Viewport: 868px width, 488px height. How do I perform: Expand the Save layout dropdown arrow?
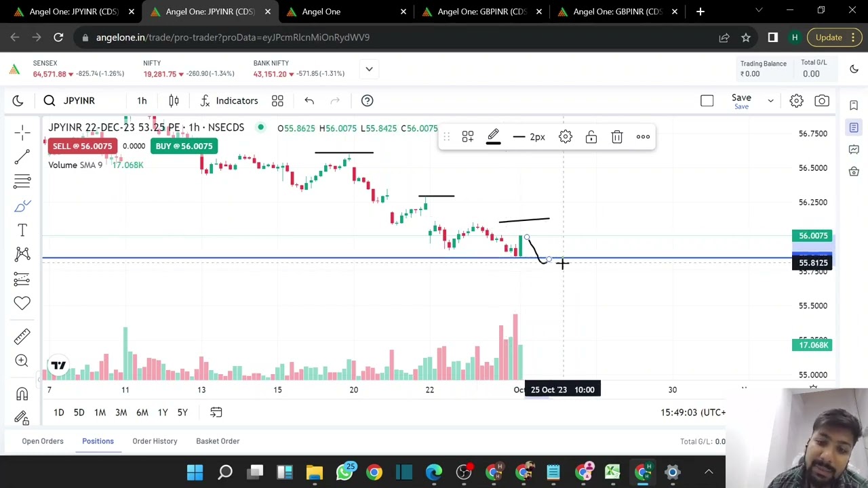(770, 100)
